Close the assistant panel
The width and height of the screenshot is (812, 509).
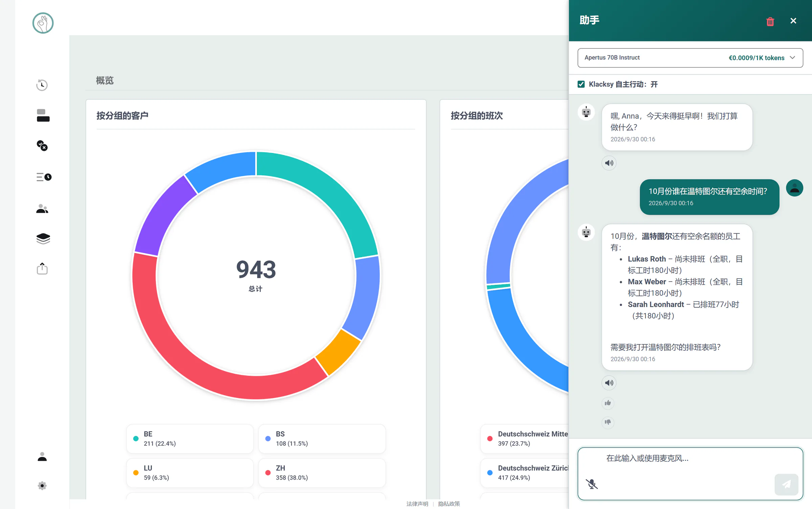tap(793, 21)
